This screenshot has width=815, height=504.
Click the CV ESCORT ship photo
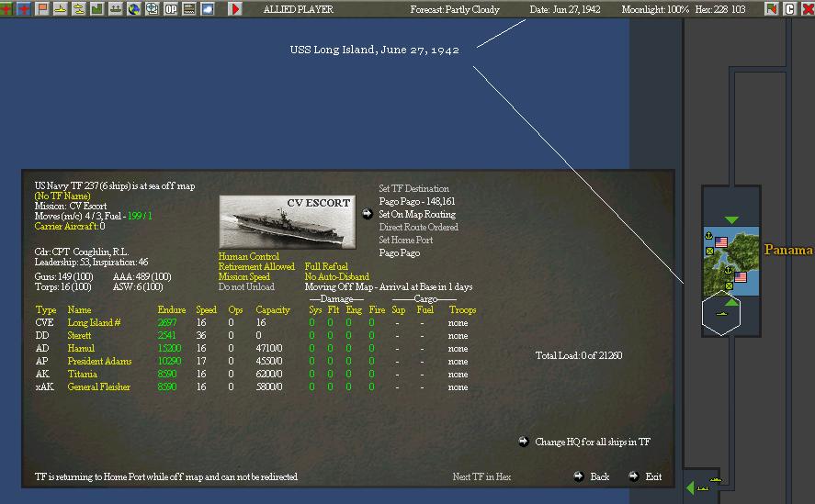[288, 222]
